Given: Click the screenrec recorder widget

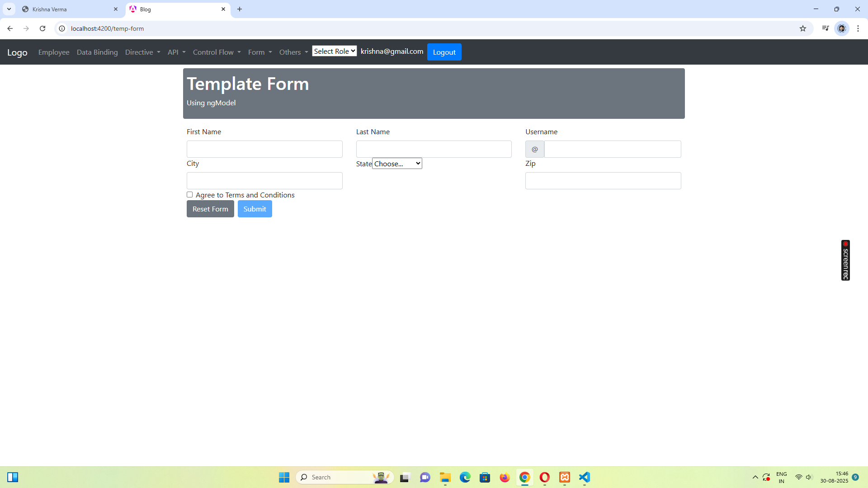Looking at the screenshot, I should (x=845, y=260).
